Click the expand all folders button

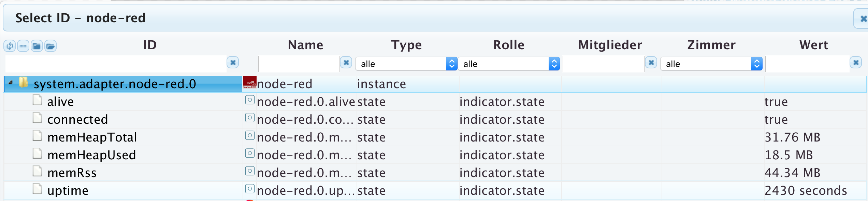pos(50,46)
